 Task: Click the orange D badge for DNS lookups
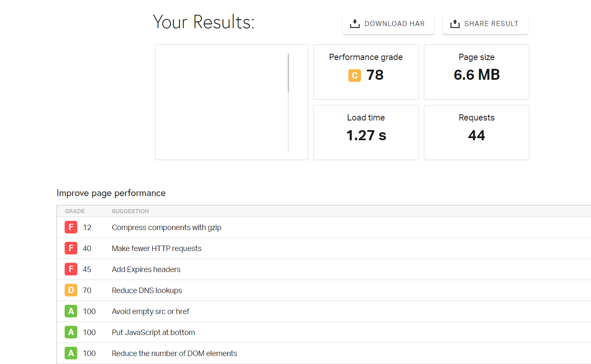71,290
